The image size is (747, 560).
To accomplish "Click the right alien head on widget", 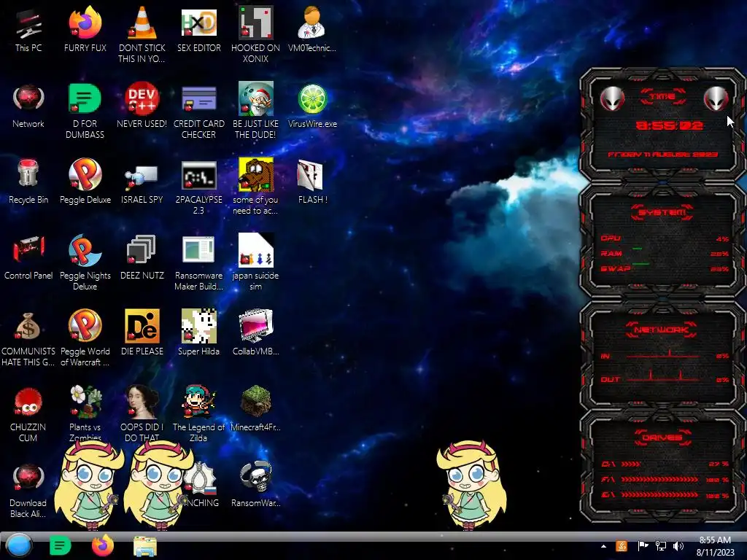I will [x=716, y=99].
